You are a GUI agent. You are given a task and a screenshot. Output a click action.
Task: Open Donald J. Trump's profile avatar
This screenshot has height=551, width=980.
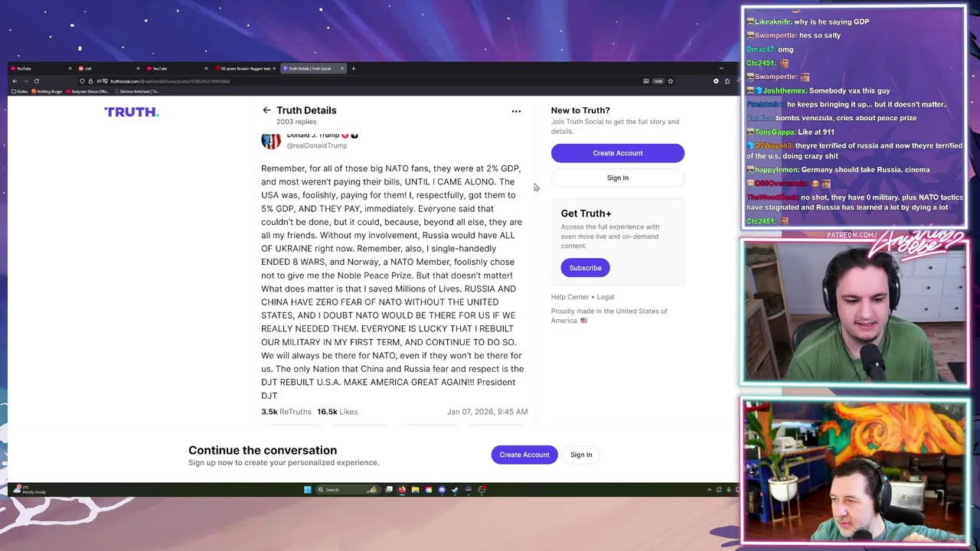coord(271,140)
